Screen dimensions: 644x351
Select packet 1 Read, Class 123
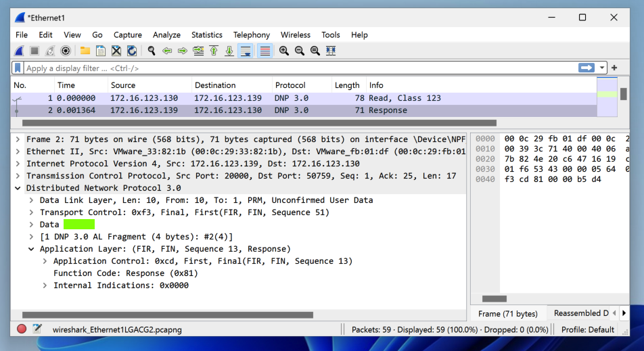point(304,98)
